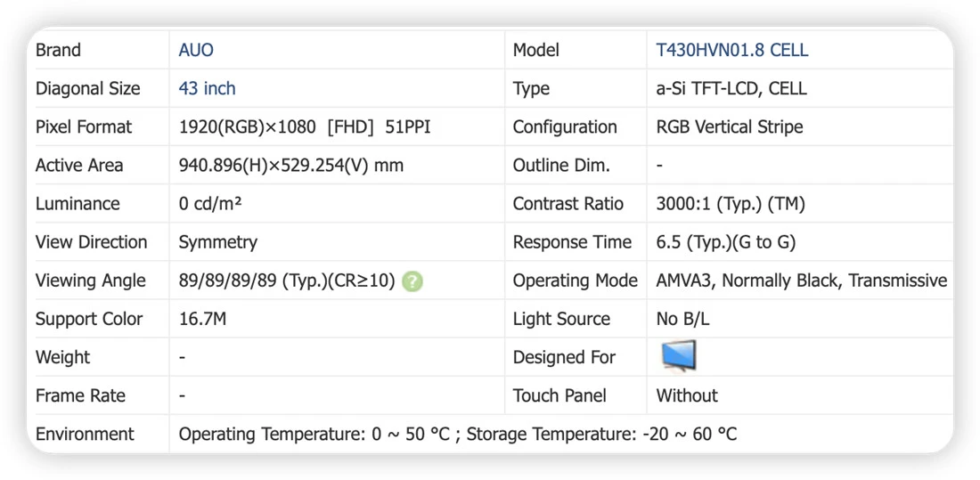The width and height of the screenshot is (980, 480).
Task: Open the AUO brand link
Action: tap(196, 50)
